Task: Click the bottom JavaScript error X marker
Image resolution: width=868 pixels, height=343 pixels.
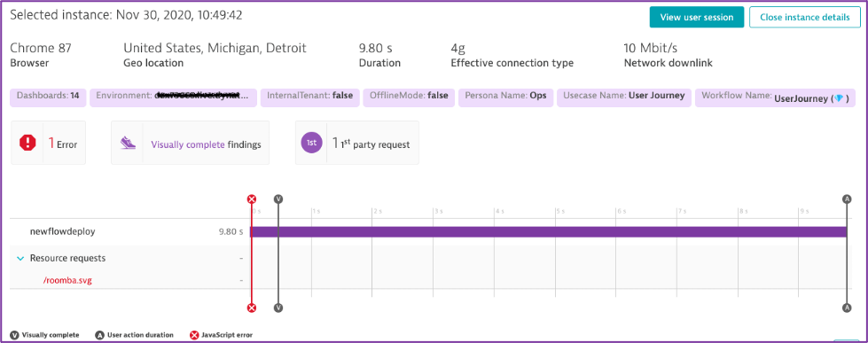Action: (252, 308)
